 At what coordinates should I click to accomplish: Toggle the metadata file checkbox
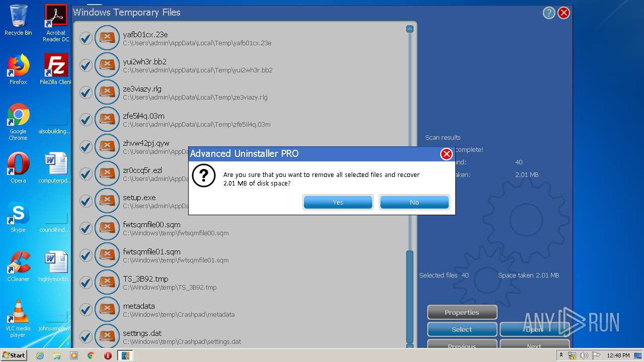(86, 310)
